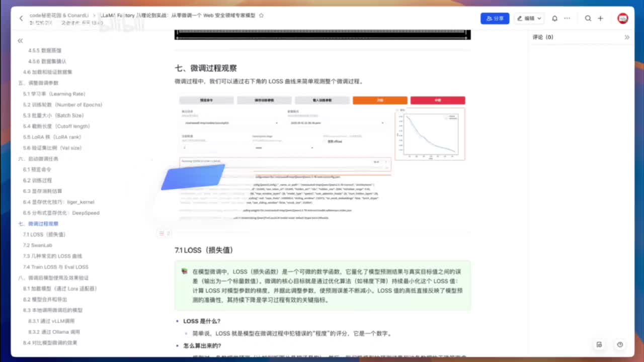Image resolution: width=644 pixels, height=362 pixels.
Task: Jump to 6.5 分布式显存优化: DeepSpeed
Action: pyautogui.click(x=61, y=213)
